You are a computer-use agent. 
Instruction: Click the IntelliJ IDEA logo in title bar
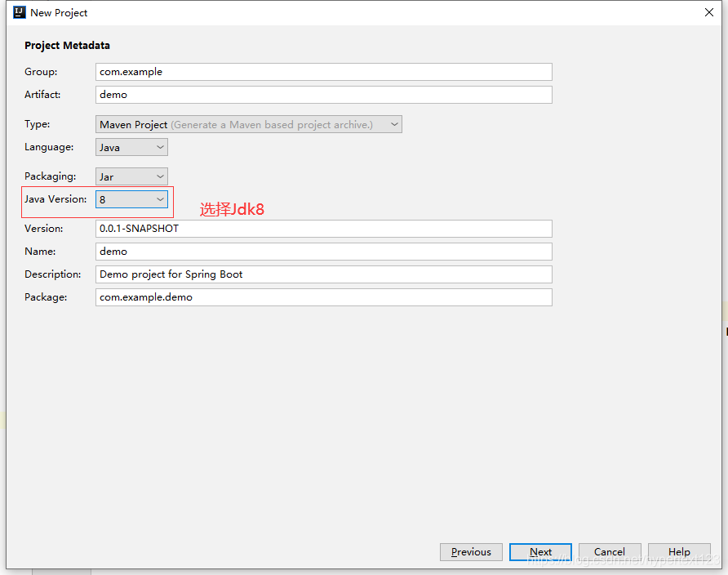[x=19, y=12]
